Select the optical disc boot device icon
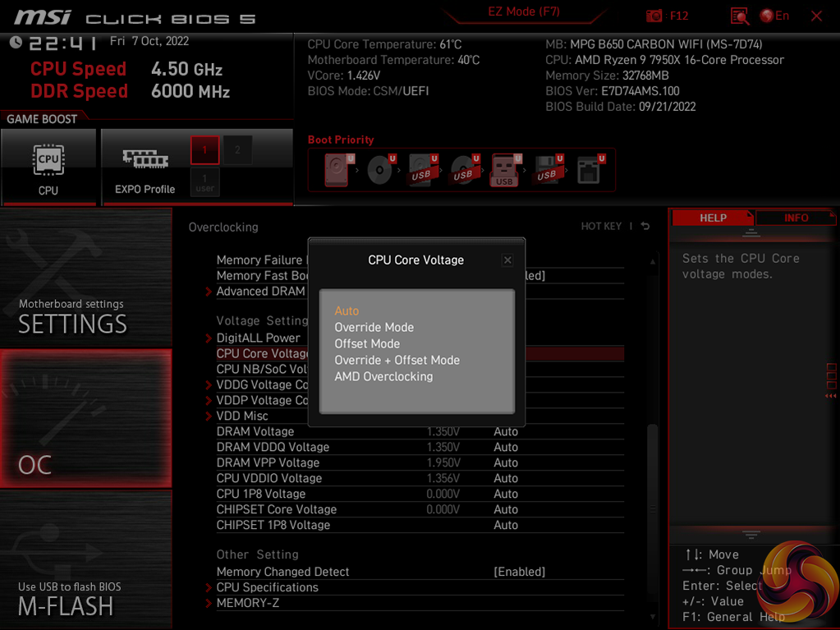 tap(380, 170)
